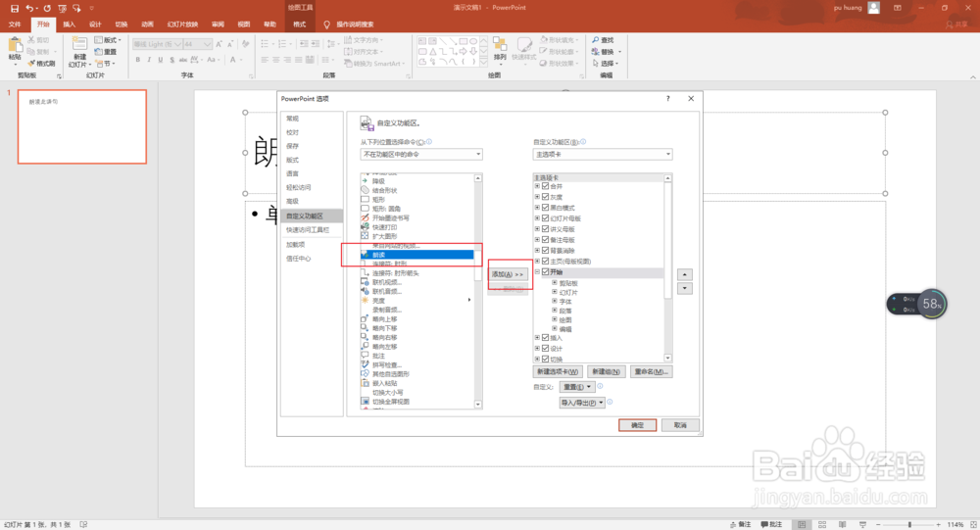This screenshot has height=530, width=980.
Task: Click the increase font size icon
Action: (x=219, y=44)
